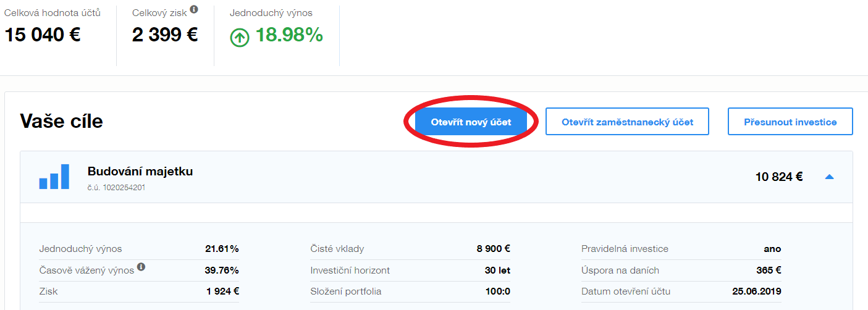Click the 2 399 € total profit figure

(x=165, y=35)
